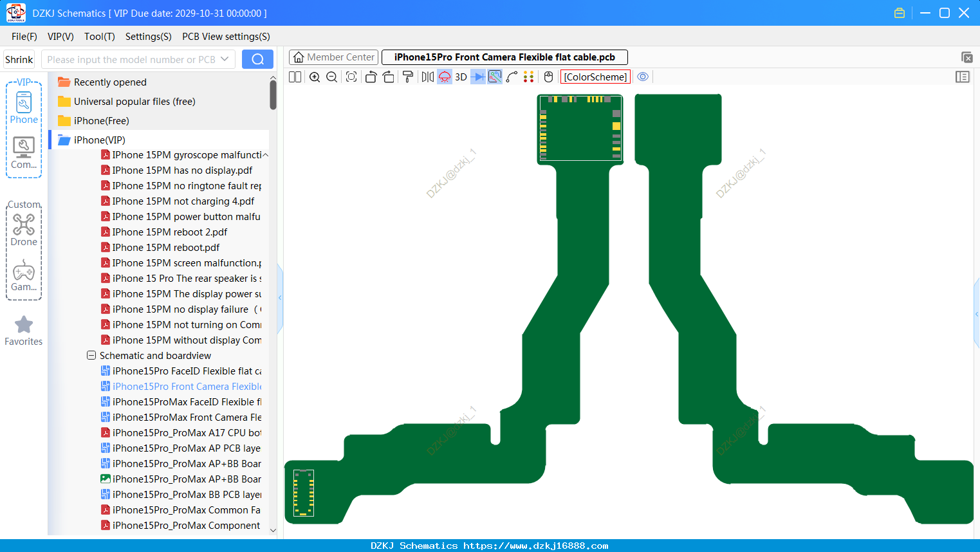Rotate the board clockwise
Viewport: 980px width, 552px height.
388,77
